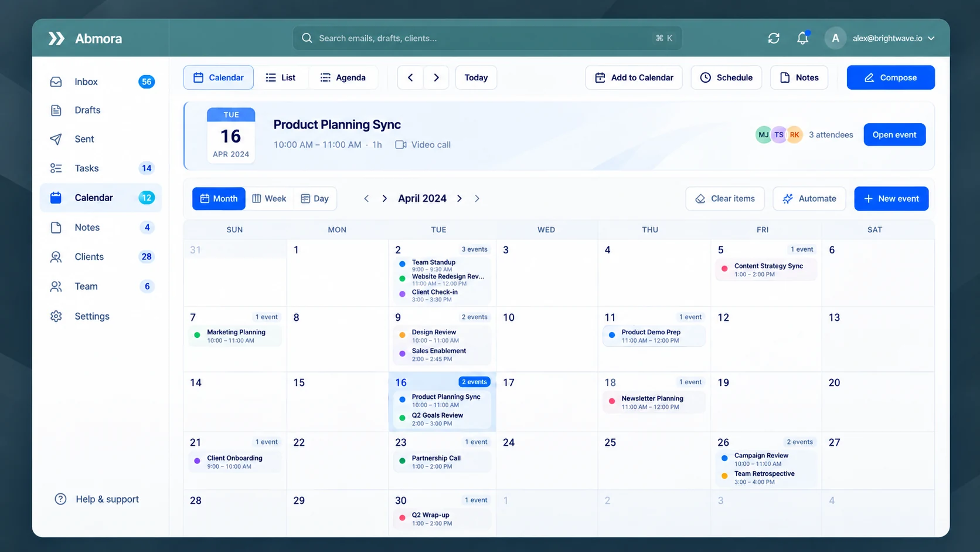
Task: Switch to the Calendar view tab
Action: click(219, 77)
